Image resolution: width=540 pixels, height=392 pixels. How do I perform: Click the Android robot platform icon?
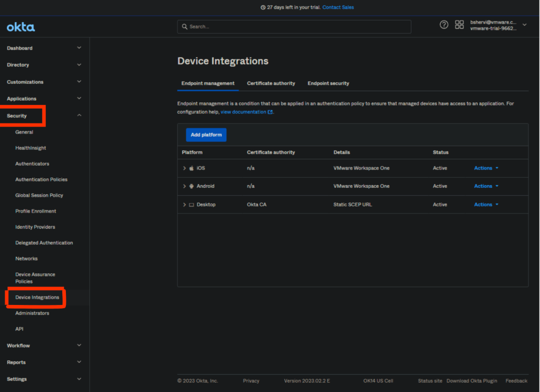tap(191, 186)
